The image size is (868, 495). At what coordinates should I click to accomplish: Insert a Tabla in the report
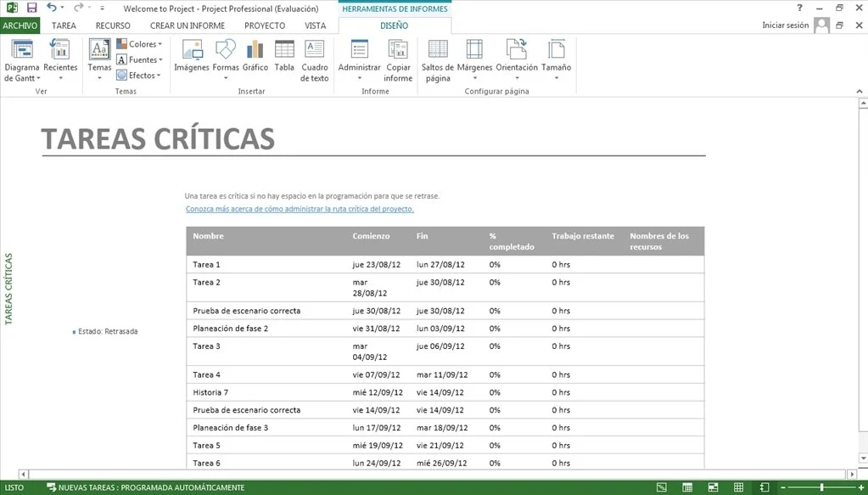point(284,56)
